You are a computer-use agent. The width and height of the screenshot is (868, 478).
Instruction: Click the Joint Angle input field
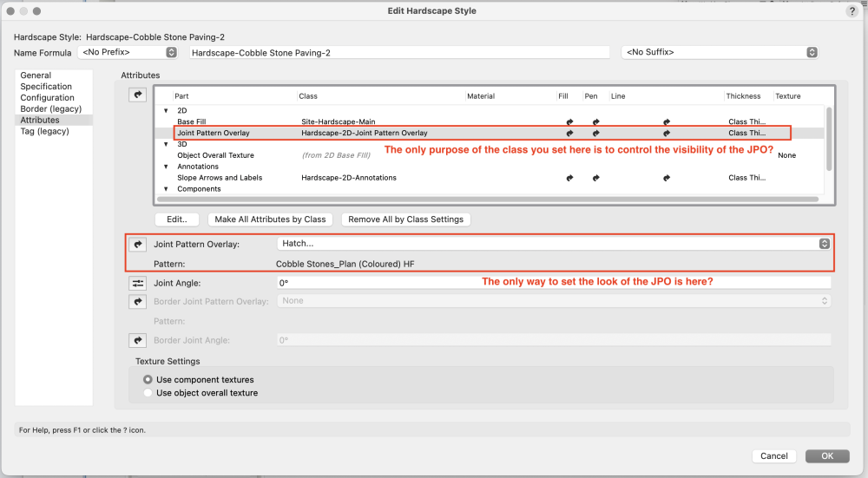coord(553,283)
